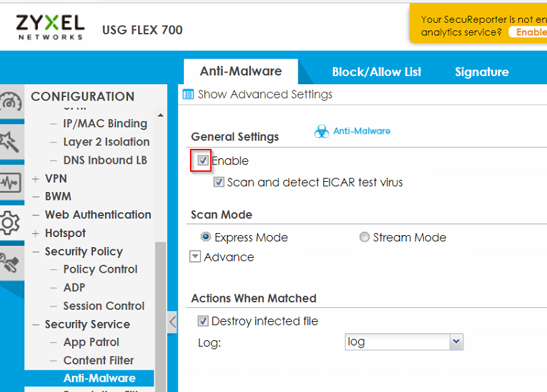
Task: Toggle the Enable anti-malware checkbox
Action: 203,161
